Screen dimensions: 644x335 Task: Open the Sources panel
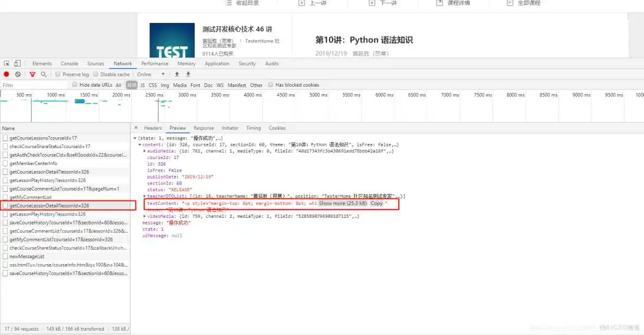click(x=96, y=63)
